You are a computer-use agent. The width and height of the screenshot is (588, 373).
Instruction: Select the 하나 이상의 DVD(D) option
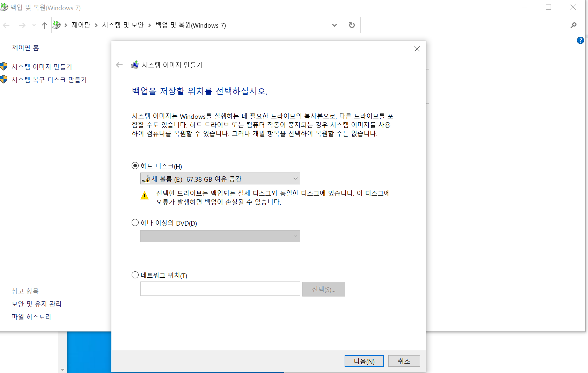point(135,222)
